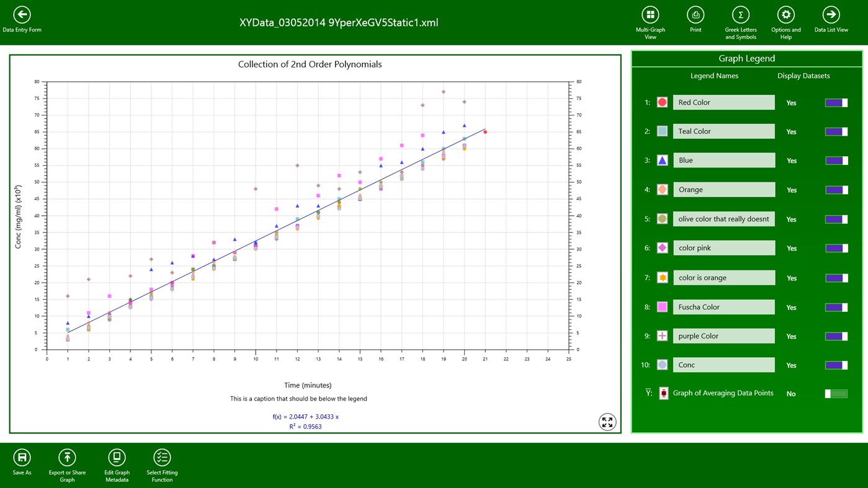
Task: Click the Print icon
Action: point(695,15)
